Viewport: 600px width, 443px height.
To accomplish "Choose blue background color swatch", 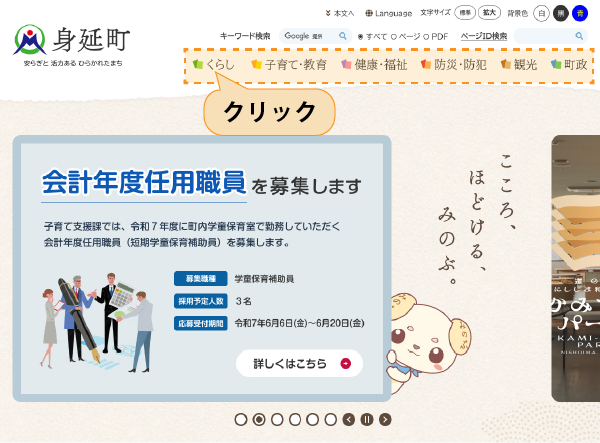I will [x=580, y=13].
